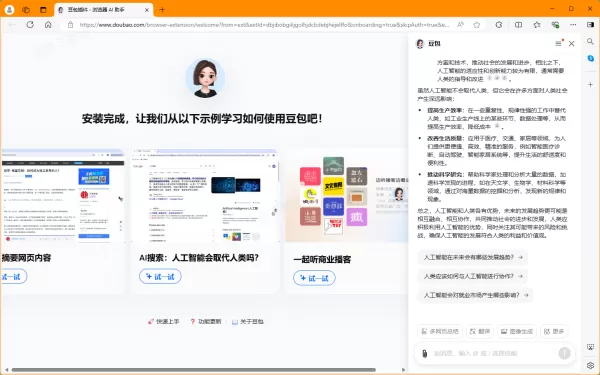Open a new tab with plus button
The width and height of the screenshot is (600, 375).
(x=162, y=10)
